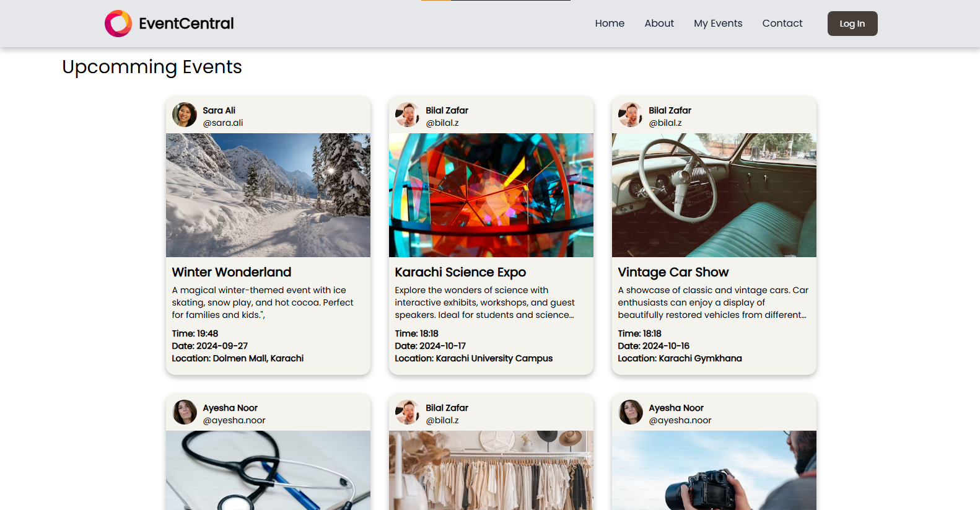Click 'Location: Dolmen Mall, Karachi' text
This screenshot has height=510, width=980.
tap(238, 358)
